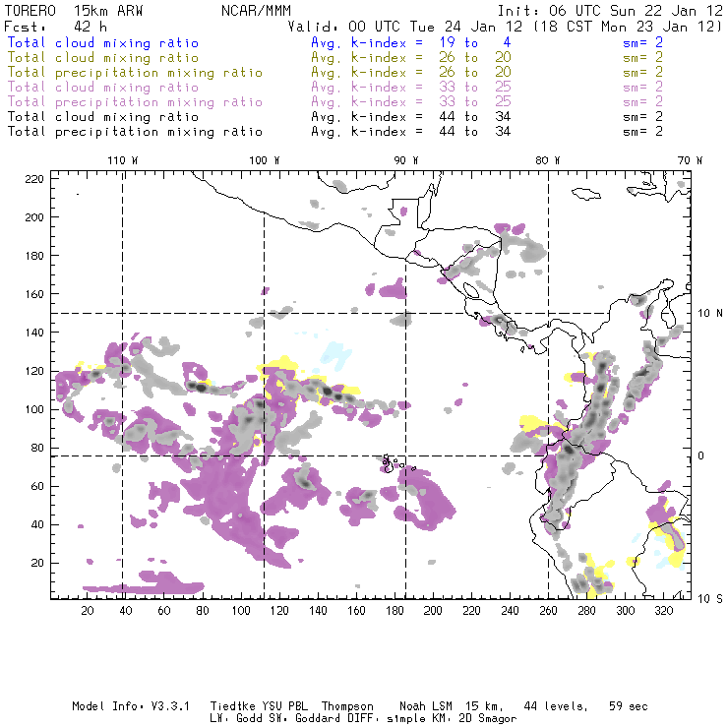Viewport: 728px width, 728px height.
Task: Click the olive "Total cloud mixing ratio" legend line
Action: pos(103,58)
